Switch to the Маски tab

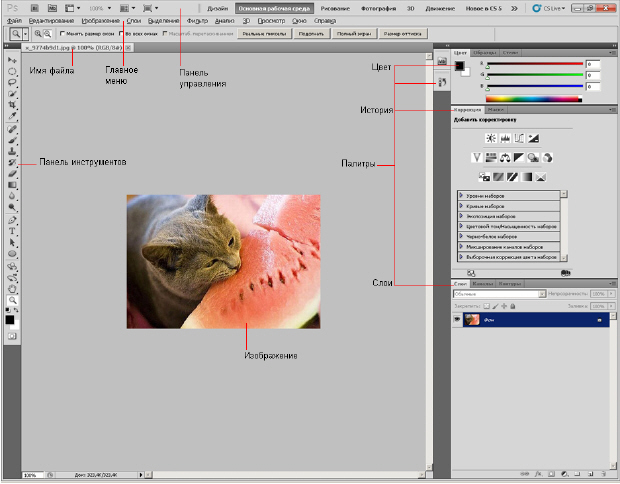[496, 109]
